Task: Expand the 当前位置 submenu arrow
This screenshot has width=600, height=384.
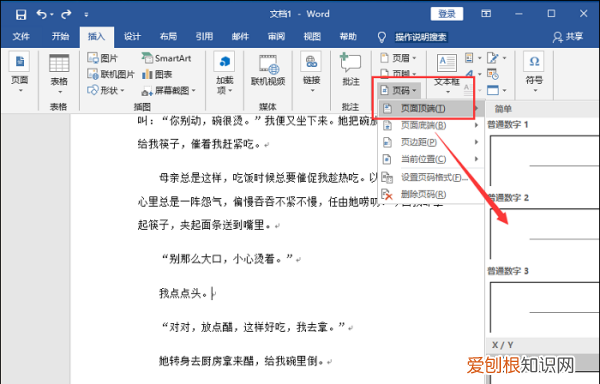Action: pyautogui.click(x=476, y=159)
